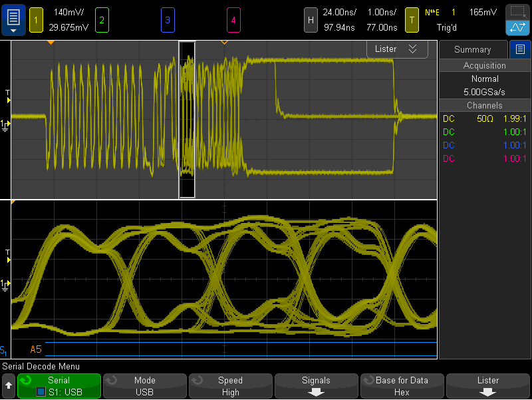Select Base for Data Hex softkey
The height and width of the screenshot is (400, 532).
(402, 386)
